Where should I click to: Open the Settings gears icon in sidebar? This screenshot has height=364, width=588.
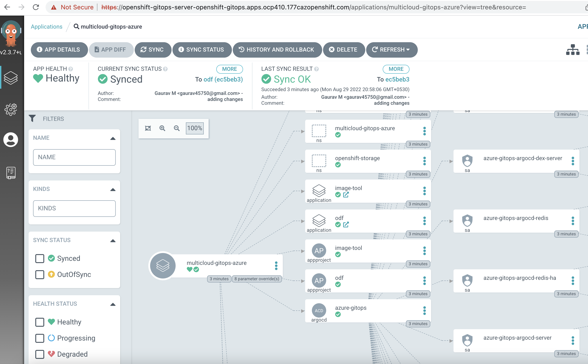click(x=11, y=110)
